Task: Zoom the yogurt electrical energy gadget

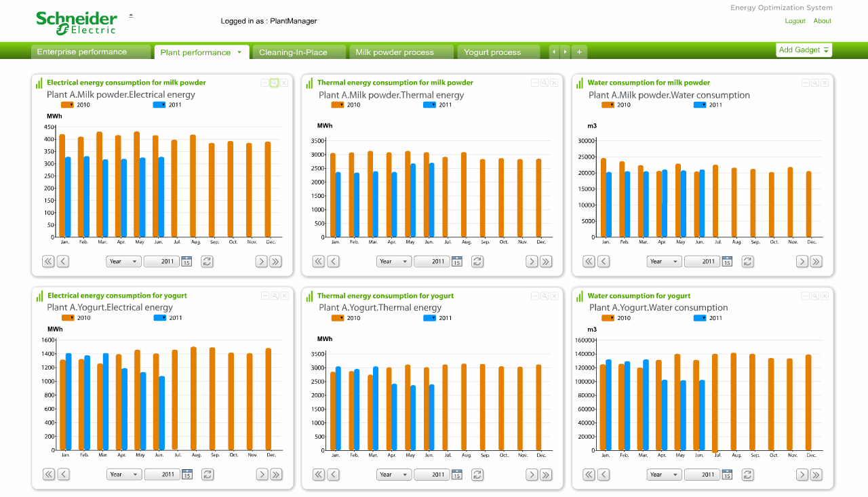Action: click(275, 296)
